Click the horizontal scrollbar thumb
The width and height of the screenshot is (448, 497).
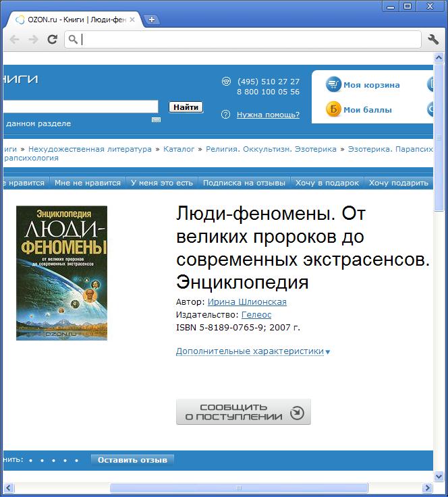pyautogui.click(x=239, y=488)
